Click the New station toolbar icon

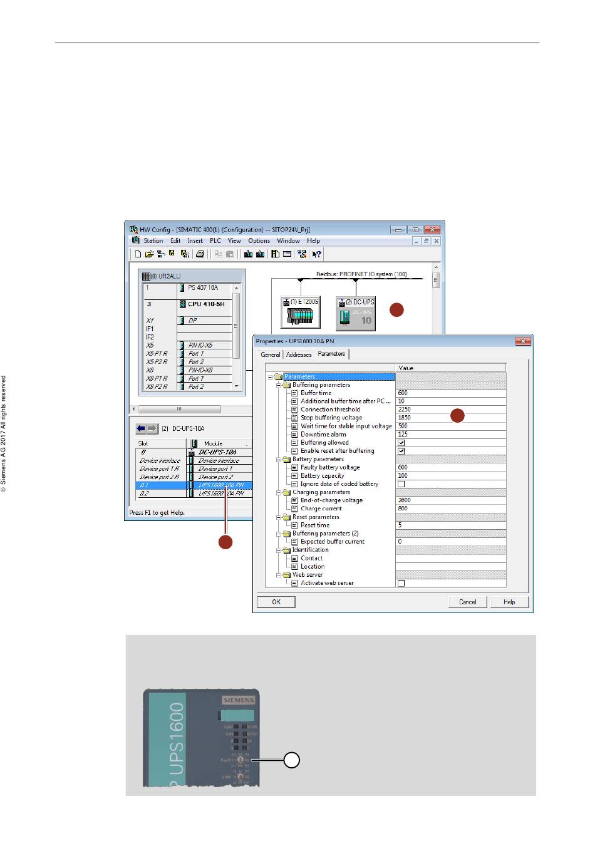(138, 254)
